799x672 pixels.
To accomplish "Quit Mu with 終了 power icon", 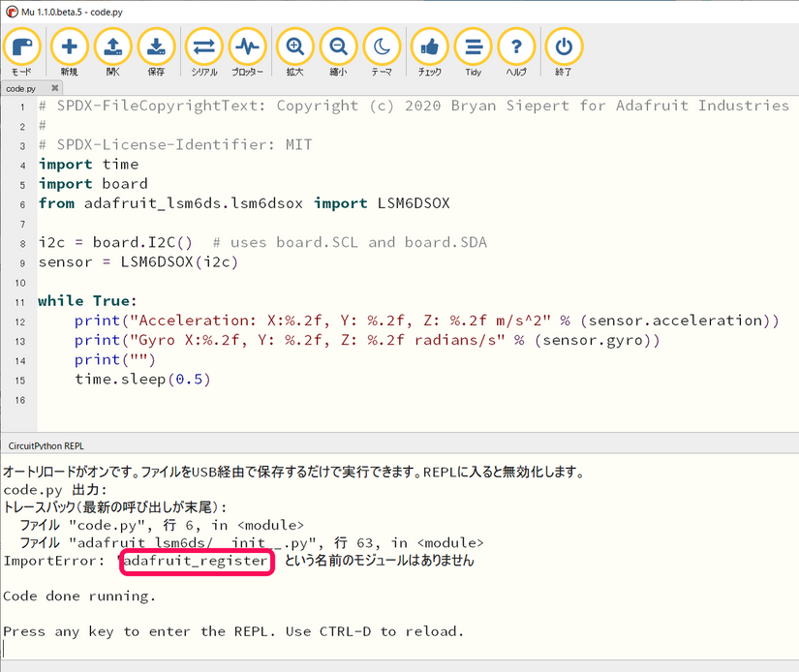I will [563, 47].
